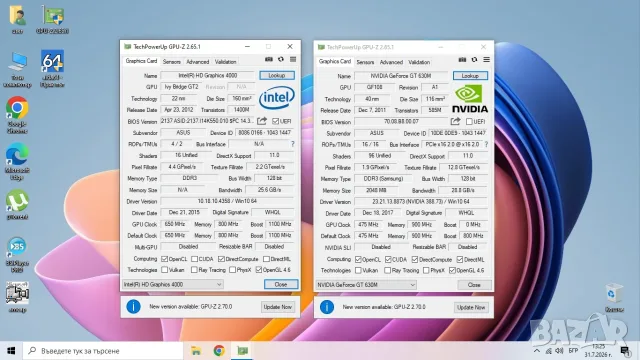Open File Explorer from the taskbar

click(196, 351)
